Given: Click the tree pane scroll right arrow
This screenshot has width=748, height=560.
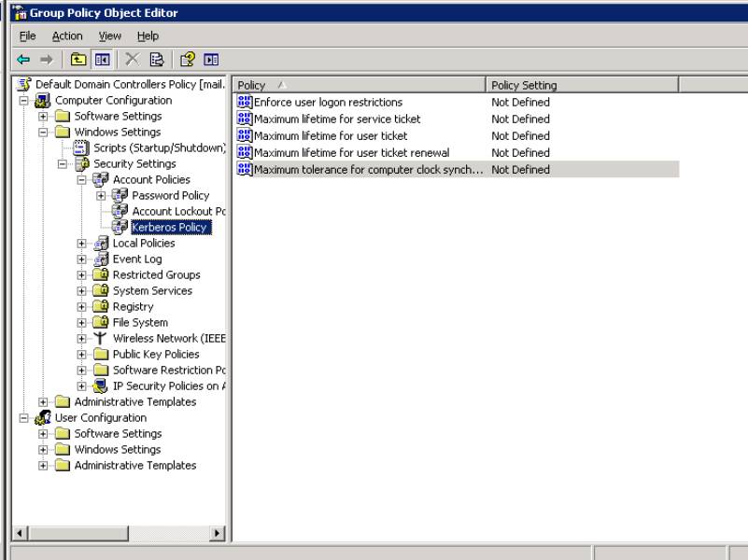Looking at the screenshot, I should 217,533.
